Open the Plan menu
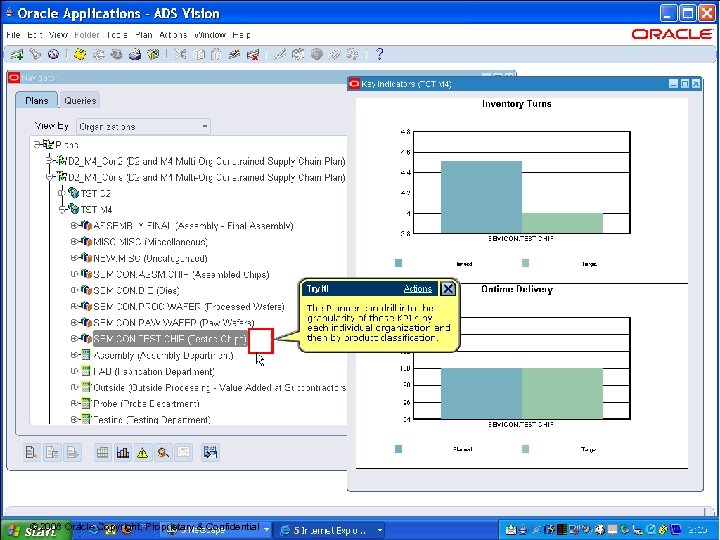Screen dimensions: 720x540 coord(143,35)
